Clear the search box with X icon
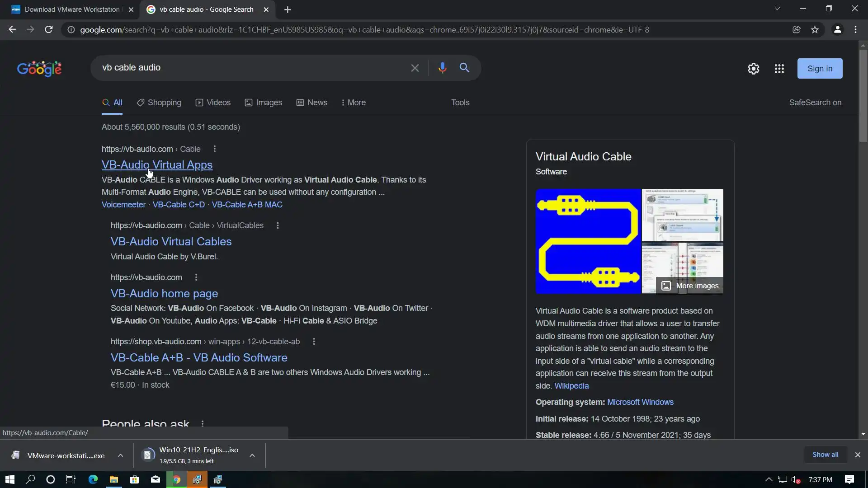Screen dimensions: 868x488 tap(415, 68)
